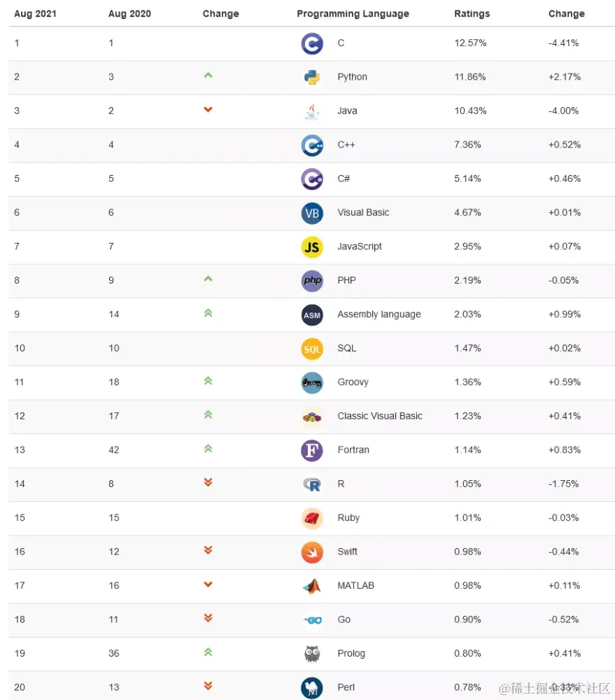615x700 pixels.
Task: Select the Groovy language name
Action: [353, 382]
